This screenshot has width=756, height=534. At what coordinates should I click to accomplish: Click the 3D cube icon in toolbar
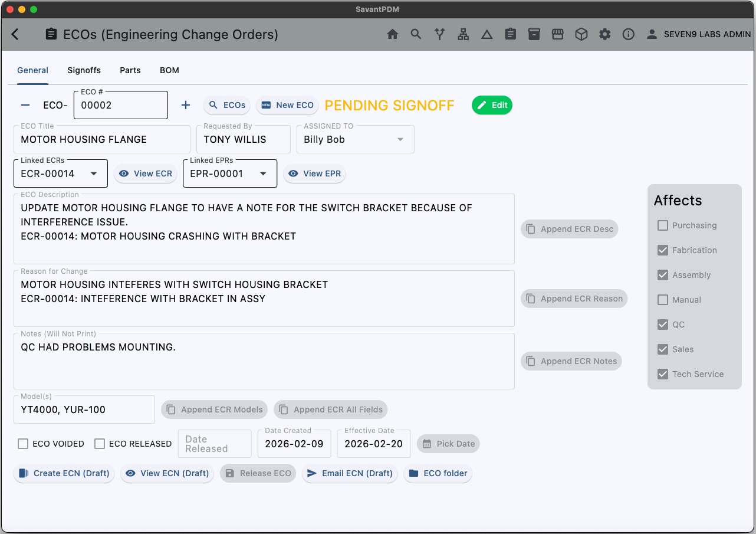coord(581,35)
